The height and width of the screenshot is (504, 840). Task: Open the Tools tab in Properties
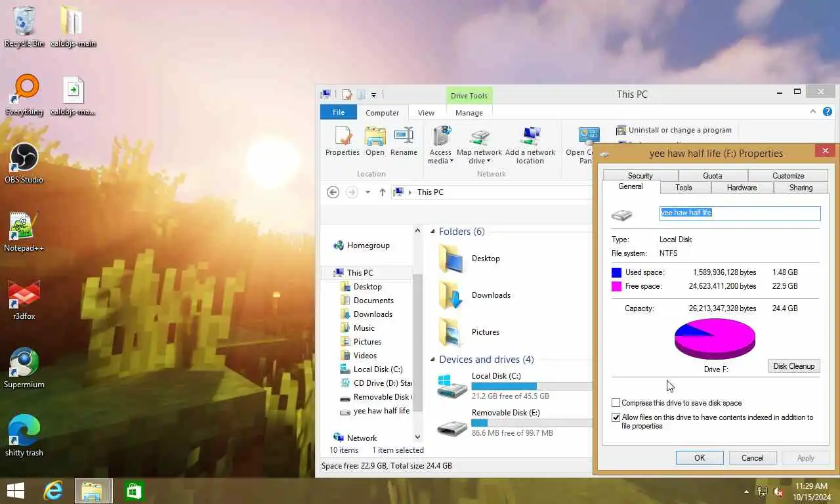(x=684, y=188)
